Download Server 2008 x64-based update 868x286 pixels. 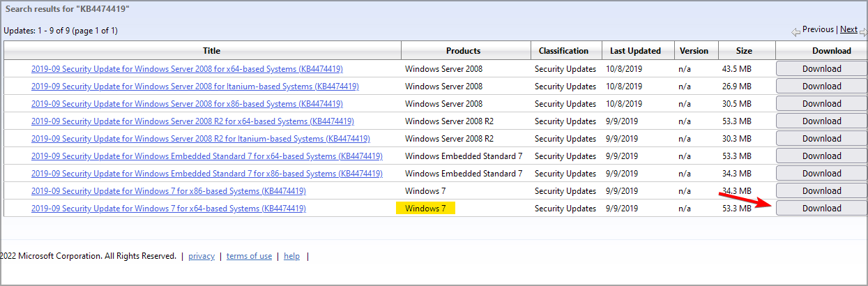click(821, 69)
